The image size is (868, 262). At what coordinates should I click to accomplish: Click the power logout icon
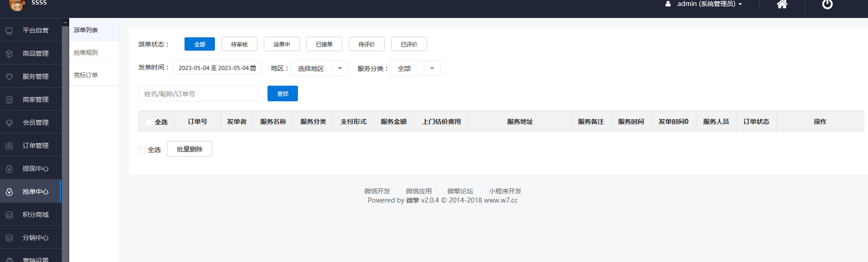(827, 4)
